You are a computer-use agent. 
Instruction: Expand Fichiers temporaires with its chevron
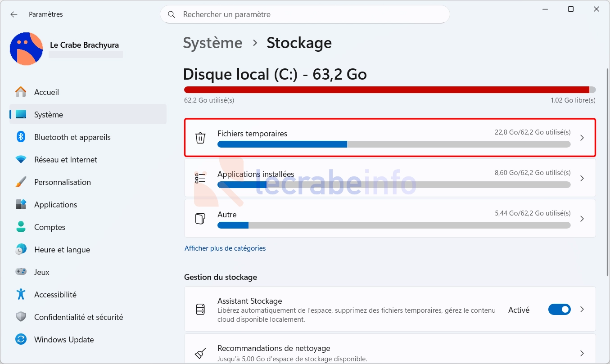582,138
